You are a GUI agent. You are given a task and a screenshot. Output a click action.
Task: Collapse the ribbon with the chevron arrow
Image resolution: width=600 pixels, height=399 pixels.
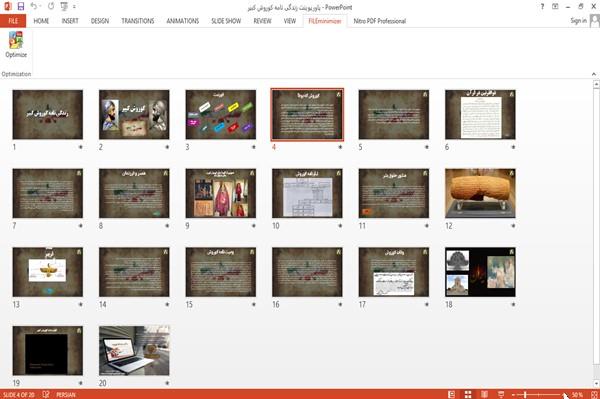click(594, 74)
